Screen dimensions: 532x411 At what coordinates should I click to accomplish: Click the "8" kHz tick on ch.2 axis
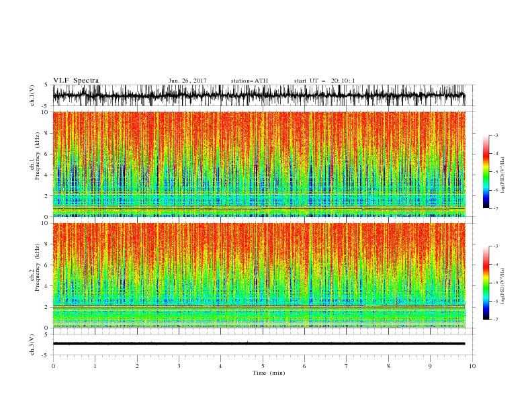tap(47, 244)
